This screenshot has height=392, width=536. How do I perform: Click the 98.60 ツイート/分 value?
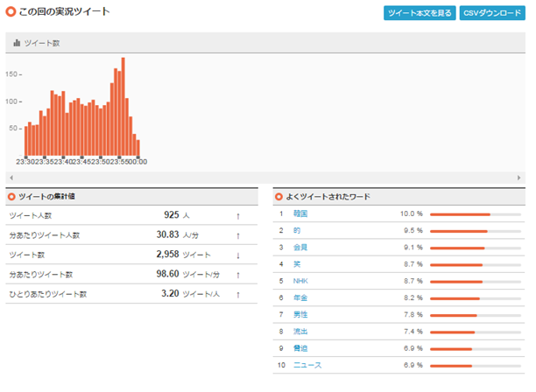pyautogui.click(x=188, y=274)
